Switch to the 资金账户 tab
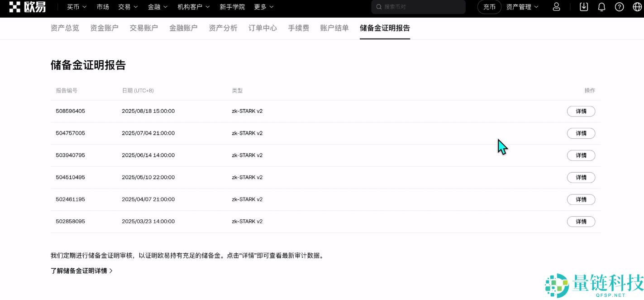Screen dimensions: 644x300 [x=104, y=28]
